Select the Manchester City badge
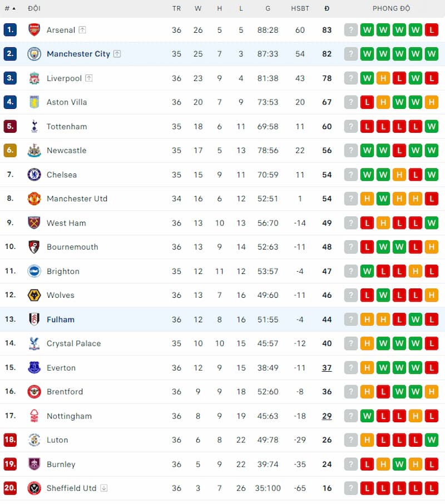The width and height of the screenshot is (445, 504). point(34,54)
